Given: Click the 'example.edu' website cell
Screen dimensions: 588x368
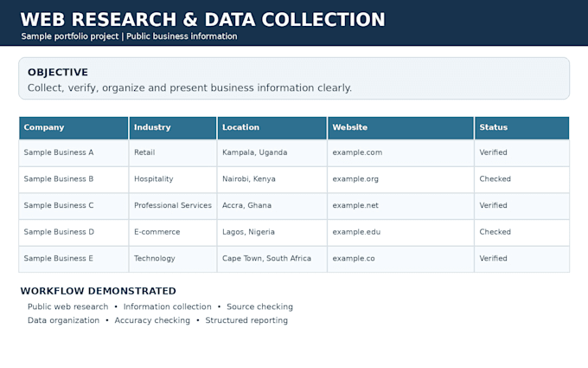Looking at the screenshot, I should 400,232.
